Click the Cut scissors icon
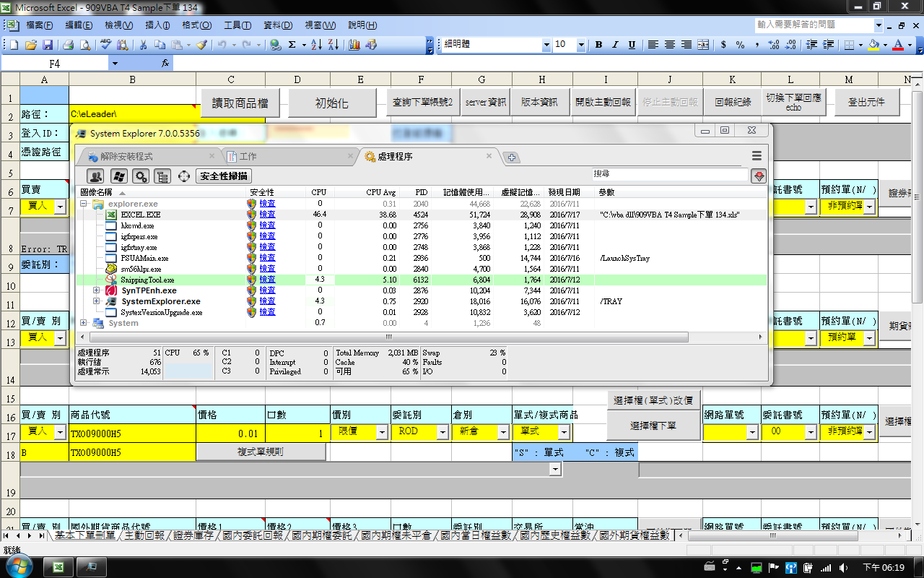The height and width of the screenshot is (578, 924). point(143,45)
